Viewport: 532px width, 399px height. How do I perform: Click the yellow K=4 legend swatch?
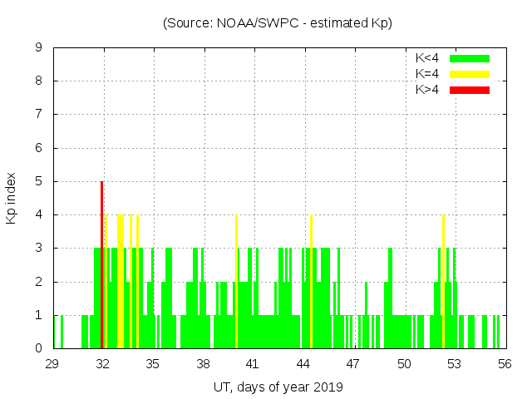[470, 74]
